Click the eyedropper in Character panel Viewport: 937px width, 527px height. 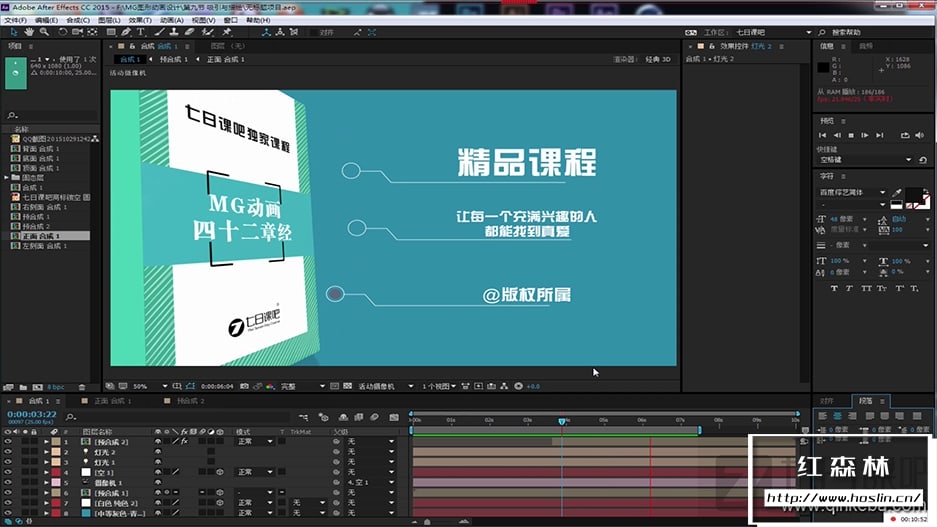pos(896,192)
